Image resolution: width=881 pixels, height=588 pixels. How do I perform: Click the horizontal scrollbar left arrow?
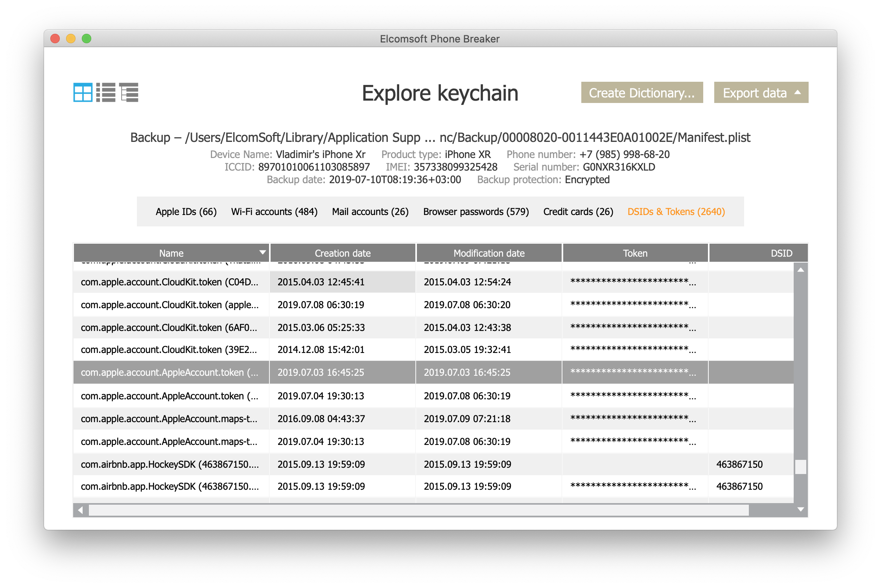point(81,510)
